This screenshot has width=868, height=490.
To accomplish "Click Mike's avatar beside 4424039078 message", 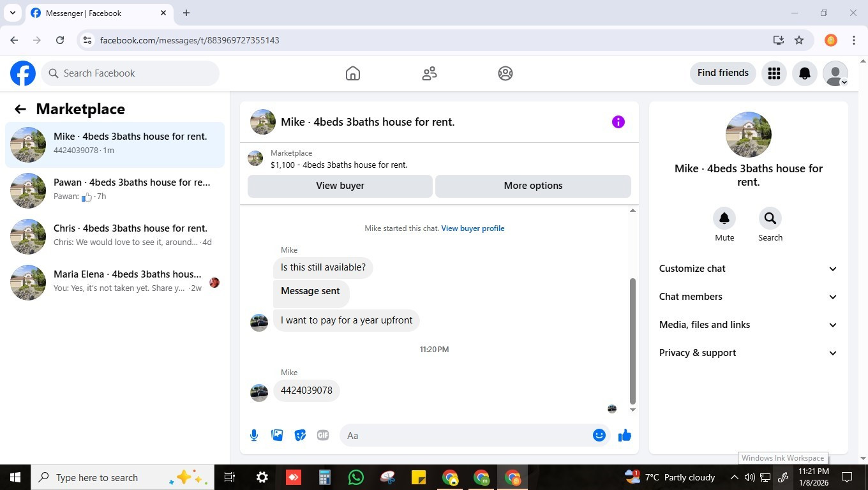I will click(x=259, y=392).
